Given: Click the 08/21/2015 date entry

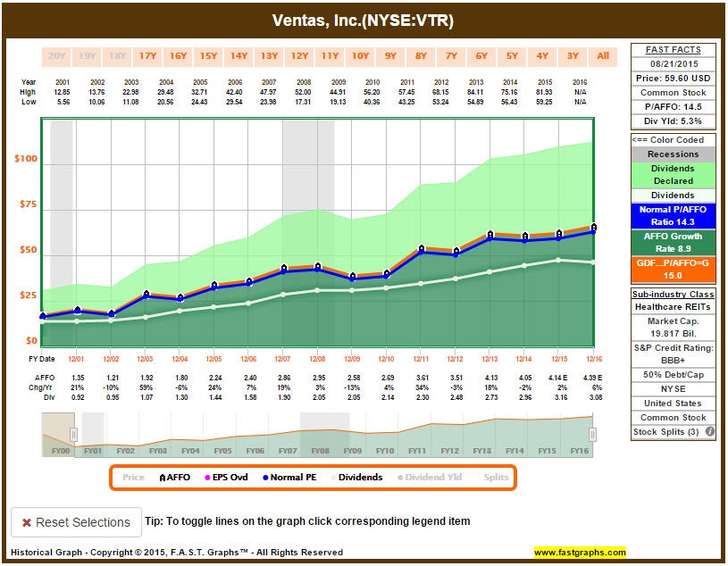Looking at the screenshot, I should pyautogui.click(x=674, y=64).
